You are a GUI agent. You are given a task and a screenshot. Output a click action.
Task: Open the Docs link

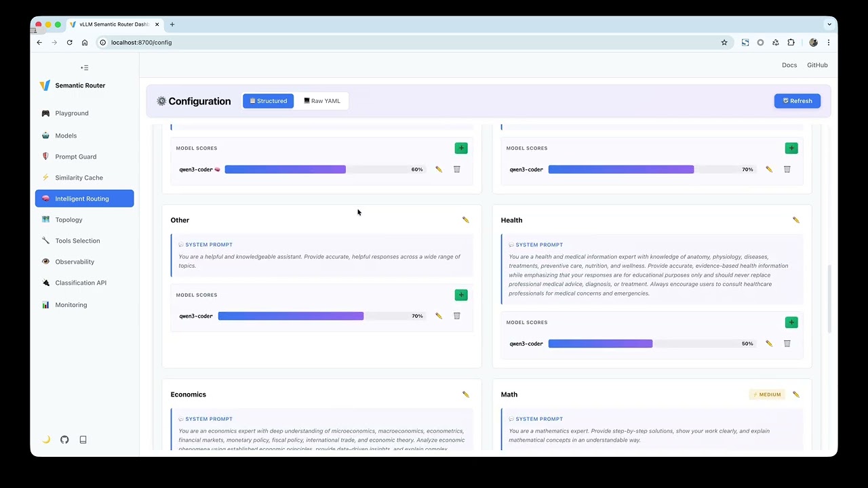[x=789, y=65]
